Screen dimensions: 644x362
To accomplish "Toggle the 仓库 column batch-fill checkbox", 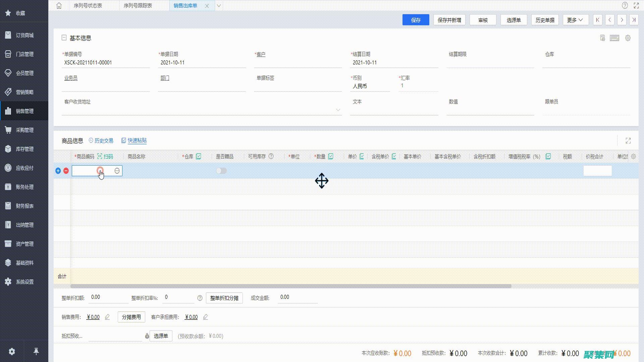I will click(199, 157).
